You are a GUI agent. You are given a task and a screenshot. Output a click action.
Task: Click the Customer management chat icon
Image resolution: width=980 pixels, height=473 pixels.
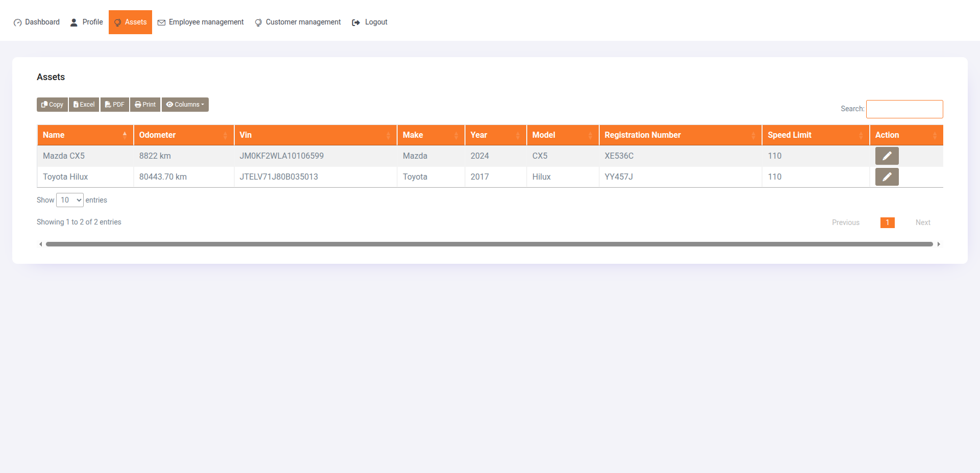(x=258, y=22)
